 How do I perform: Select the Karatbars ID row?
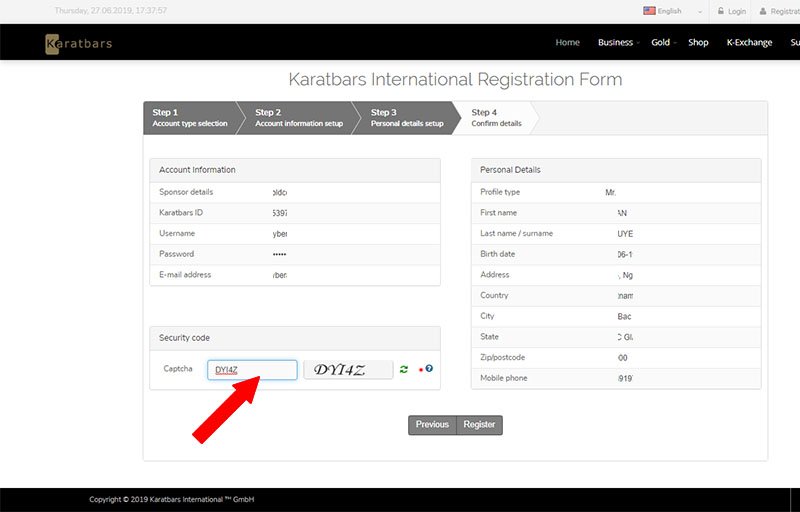(295, 213)
